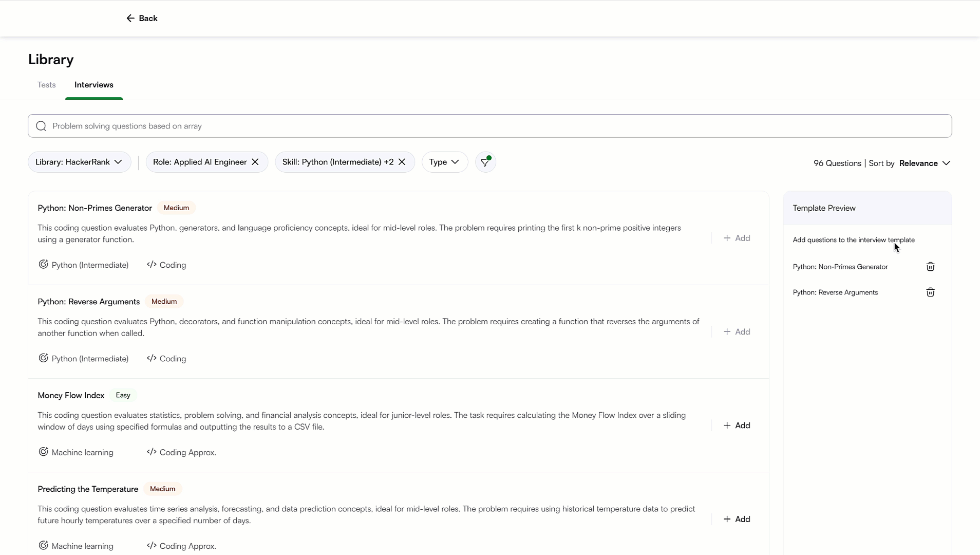Delete Python: Non-Primes Generator from template
The width and height of the screenshot is (980, 555).
930,267
